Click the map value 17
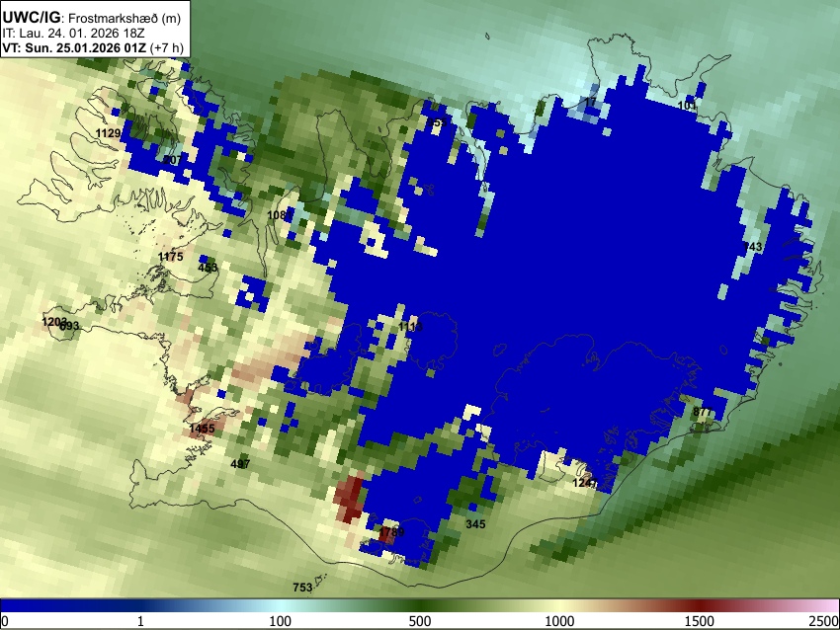 [x=590, y=103]
